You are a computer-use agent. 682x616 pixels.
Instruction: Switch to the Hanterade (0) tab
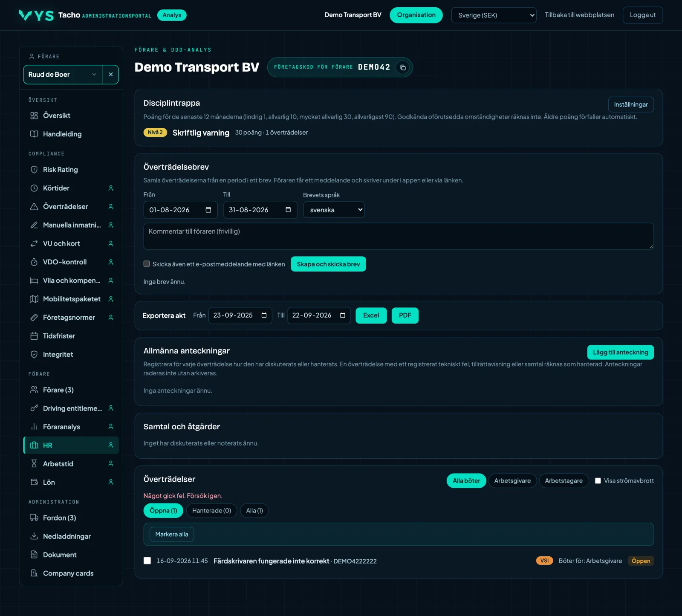tap(211, 511)
